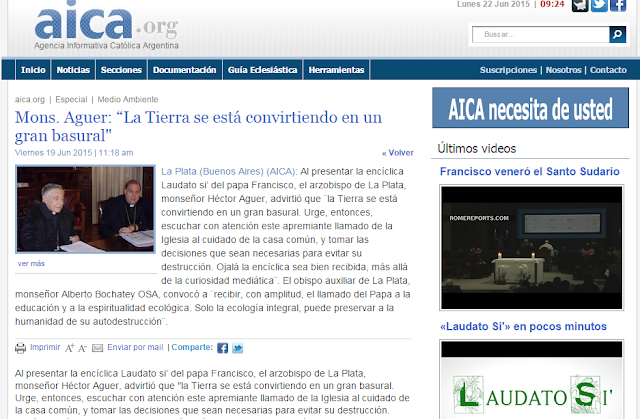Viewport: 640px width, 419px height.
Task: Go back with the « Volver link
Action: click(x=398, y=153)
